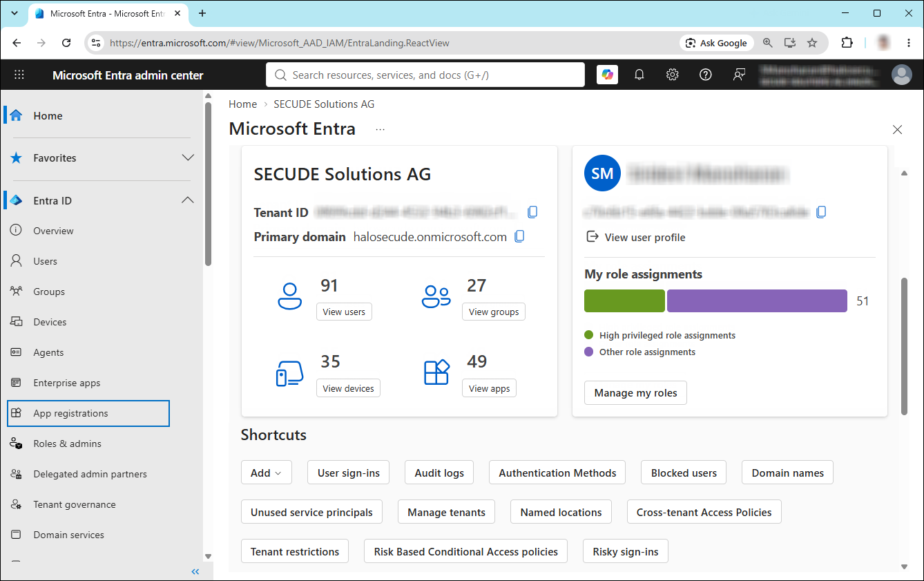Open the Copilot icon in header
Viewport: 924px width, 581px height.
[x=607, y=75]
